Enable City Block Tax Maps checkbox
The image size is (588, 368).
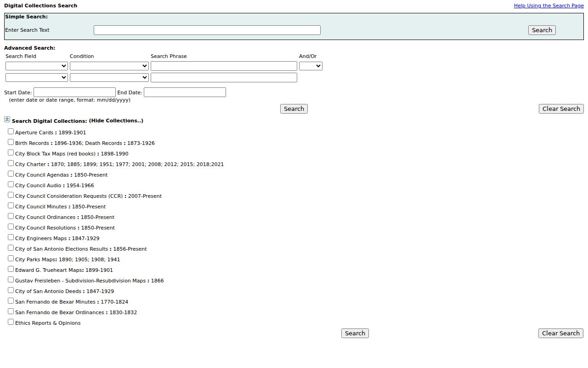point(11,153)
